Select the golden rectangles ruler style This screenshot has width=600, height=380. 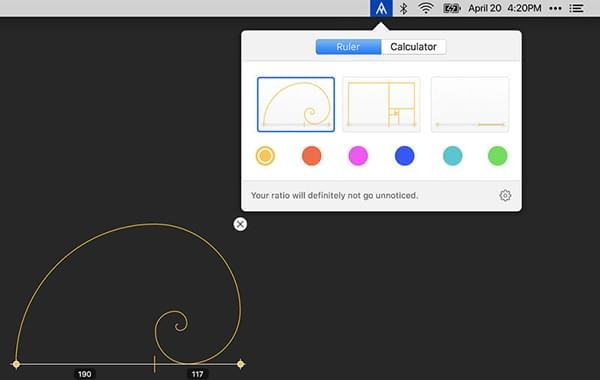click(x=382, y=104)
